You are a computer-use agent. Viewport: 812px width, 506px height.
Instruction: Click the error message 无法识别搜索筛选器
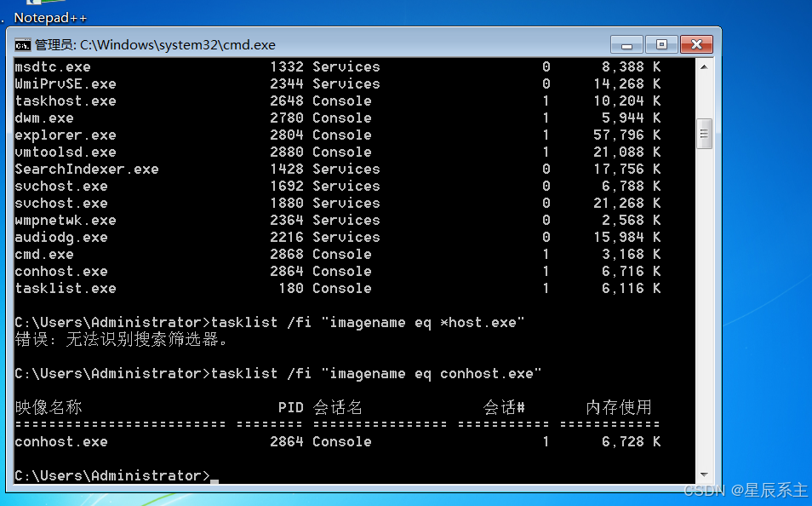click(121, 340)
